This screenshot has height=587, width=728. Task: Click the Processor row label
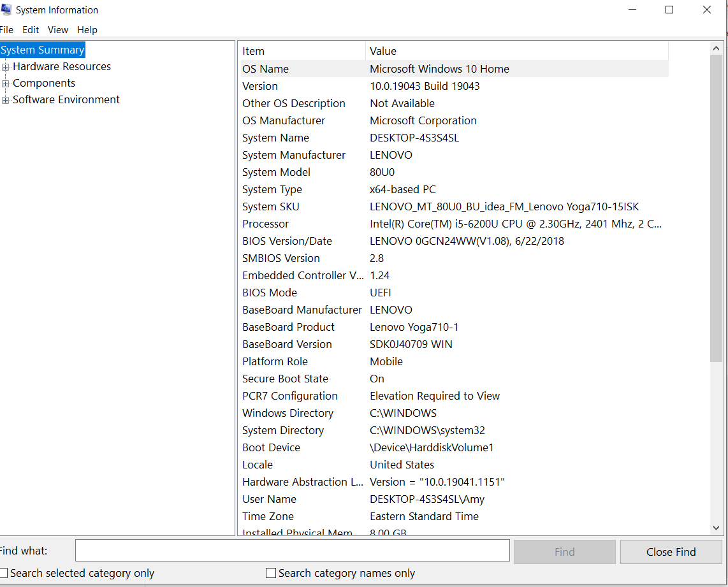coord(266,224)
